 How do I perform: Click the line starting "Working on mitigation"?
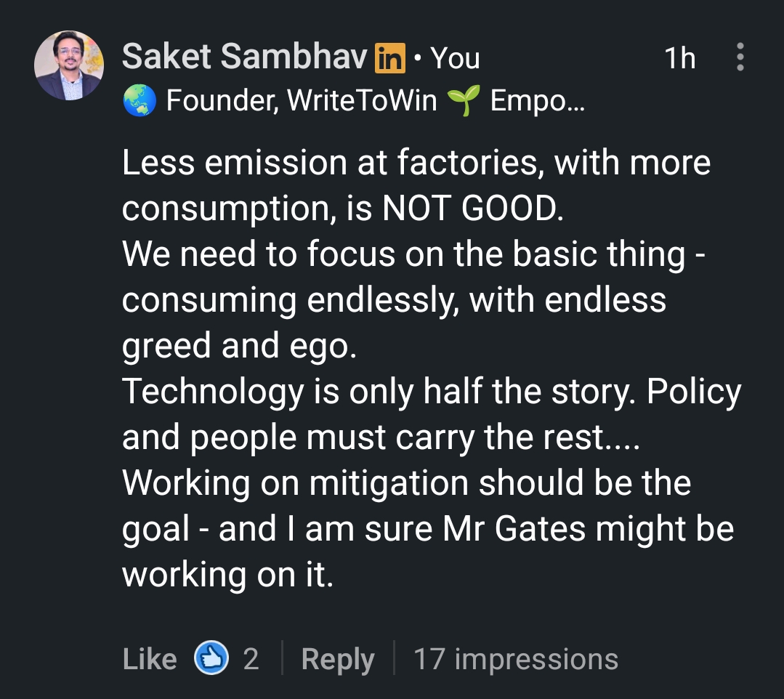tap(406, 483)
